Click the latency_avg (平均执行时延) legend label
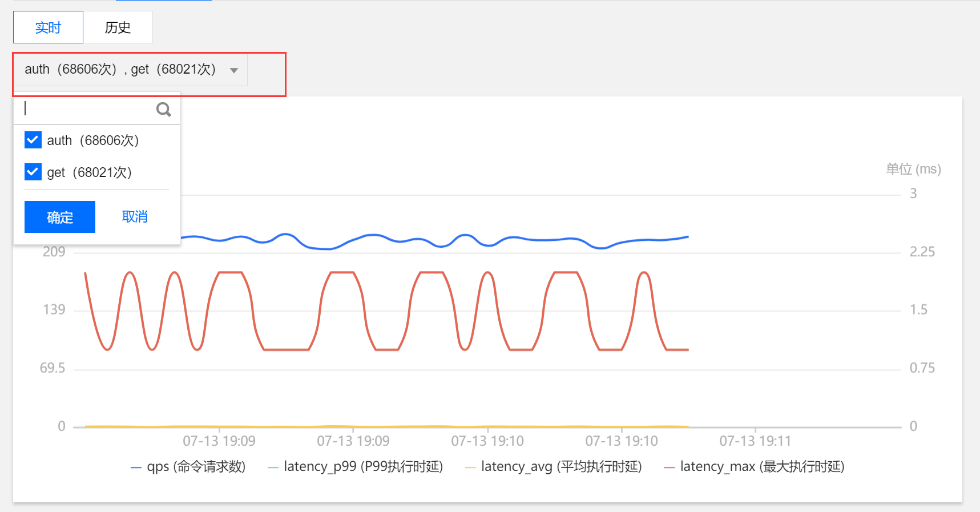This screenshot has width=980, height=512. tap(561, 467)
